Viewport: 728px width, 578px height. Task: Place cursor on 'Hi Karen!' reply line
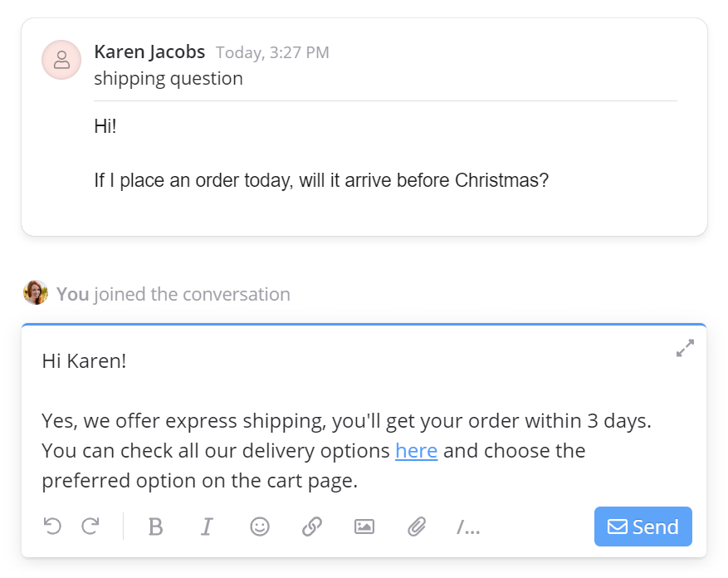pos(84,361)
